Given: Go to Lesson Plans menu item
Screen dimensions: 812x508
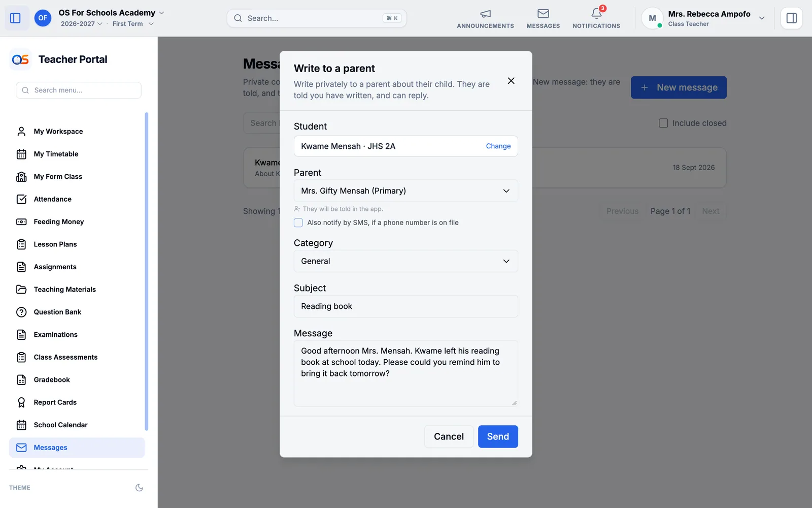Looking at the screenshot, I should [77, 244].
